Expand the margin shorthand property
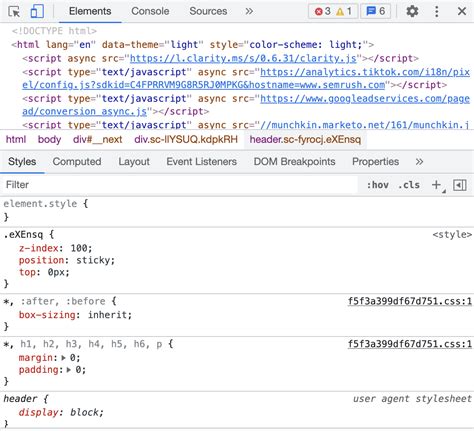 click(x=64, y=358)
